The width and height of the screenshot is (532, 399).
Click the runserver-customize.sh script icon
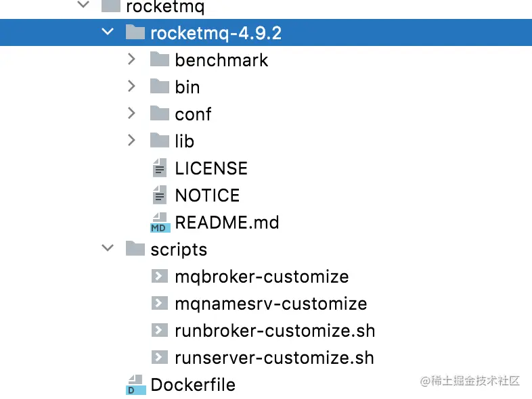coord(160,357)
